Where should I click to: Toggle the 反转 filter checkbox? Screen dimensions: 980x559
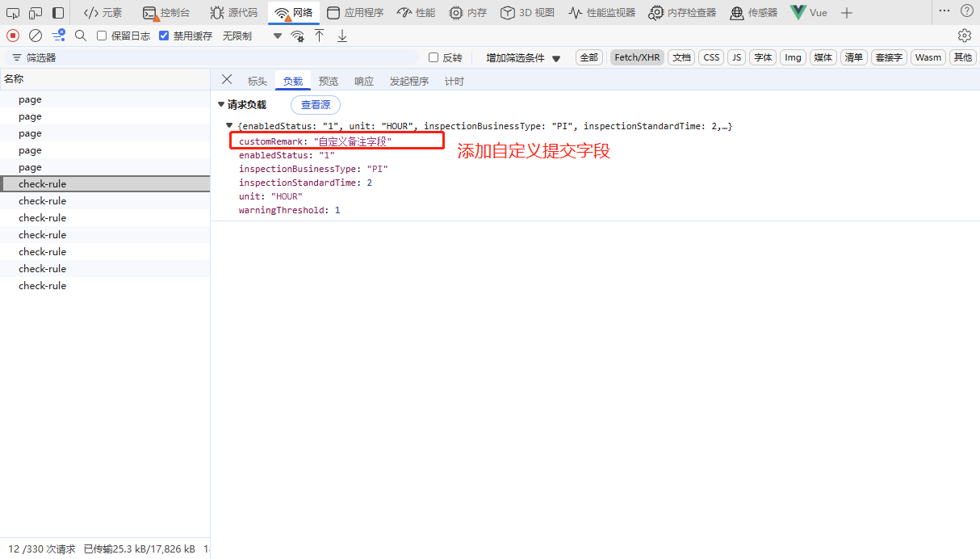(433, 57)
